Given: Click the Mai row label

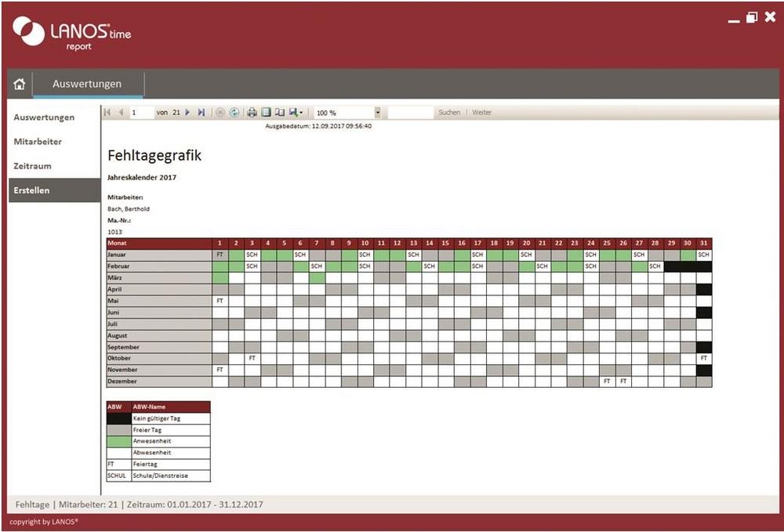Looking at the screenshot, I should tap(159, 301).
